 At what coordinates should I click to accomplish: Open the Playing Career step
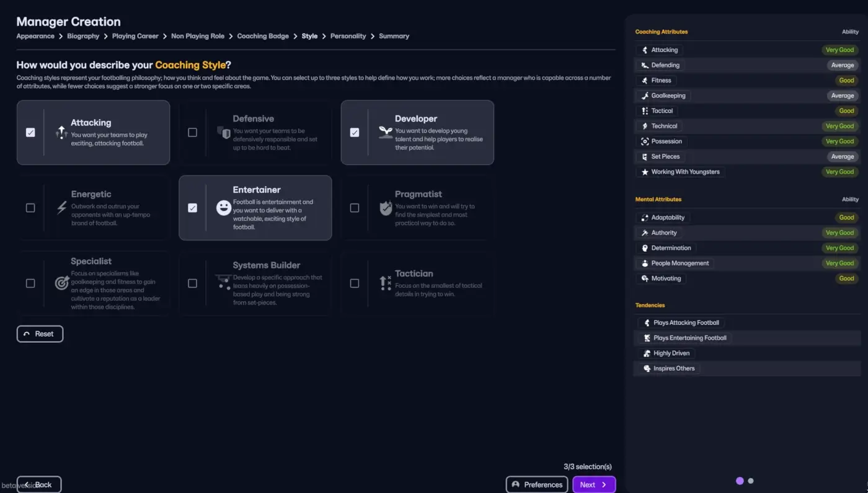tap(135, 36)
